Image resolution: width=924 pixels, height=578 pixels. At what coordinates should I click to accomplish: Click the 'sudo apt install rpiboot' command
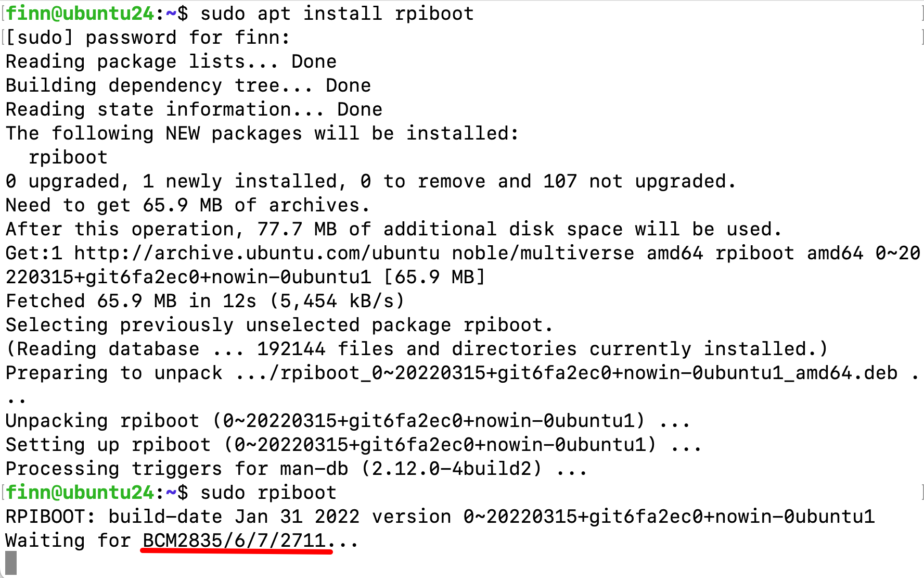[x=337, y=14]
